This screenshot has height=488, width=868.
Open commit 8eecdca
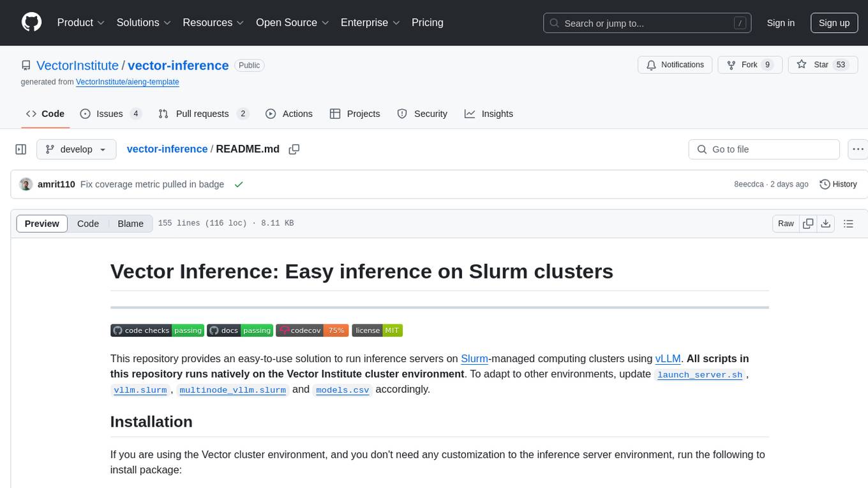[748, 184]
